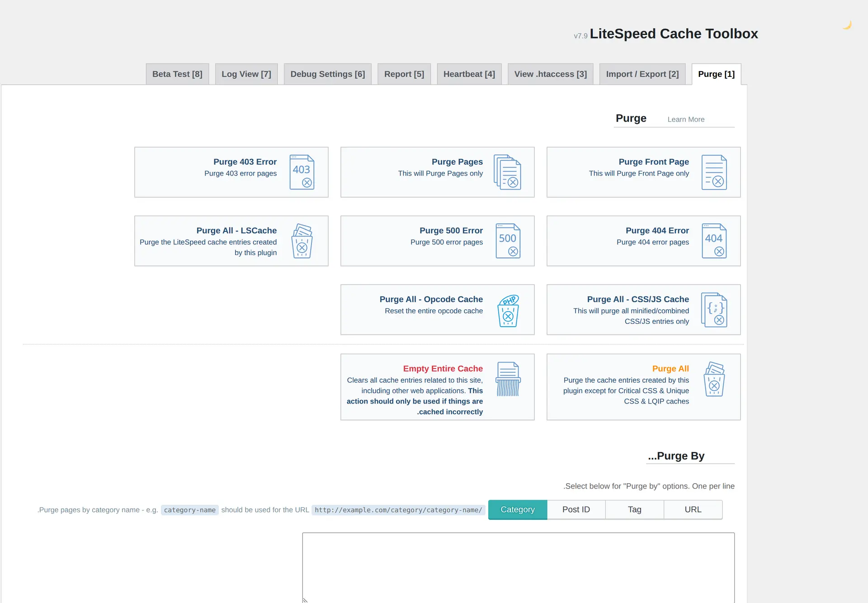This screenshot has width=868, height=603.
Task: Click the Purge 404 Error title
Action: pos(657,231)
